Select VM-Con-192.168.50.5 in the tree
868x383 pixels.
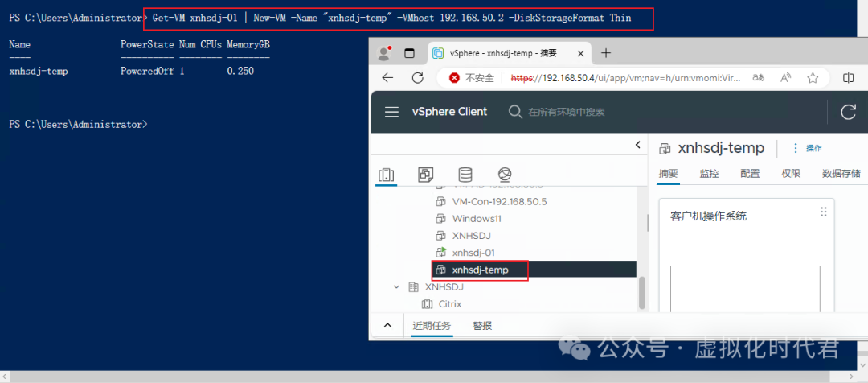(x=499, y=202)
